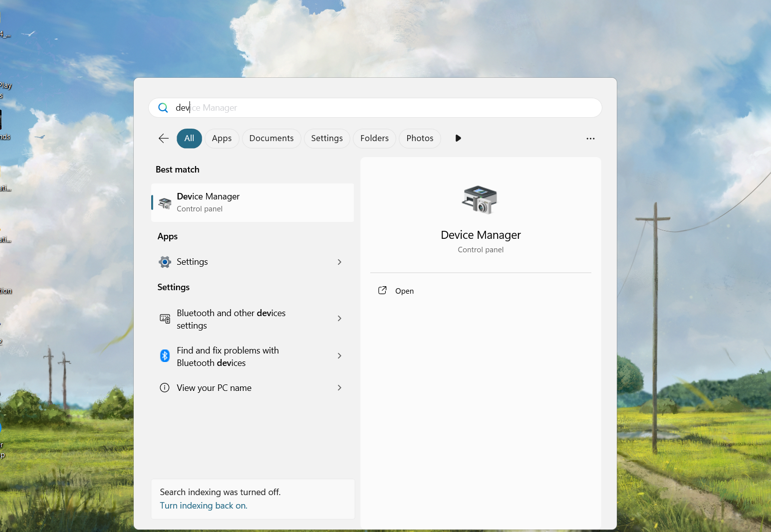Expand View your PC name result
This screenshot has height=532, width=771.
tap(339, 387)
